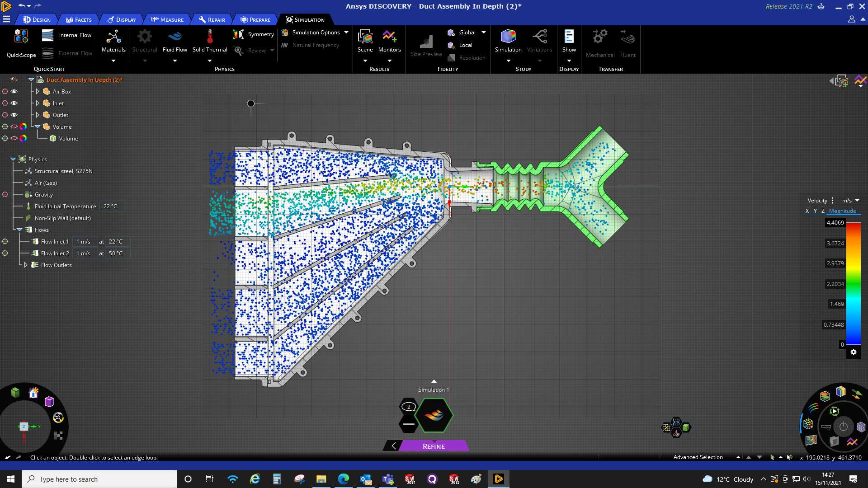Screen dimensions: 868x488
Task: Toggle visibility of Inlet component
Action: (x=14, y=103)
